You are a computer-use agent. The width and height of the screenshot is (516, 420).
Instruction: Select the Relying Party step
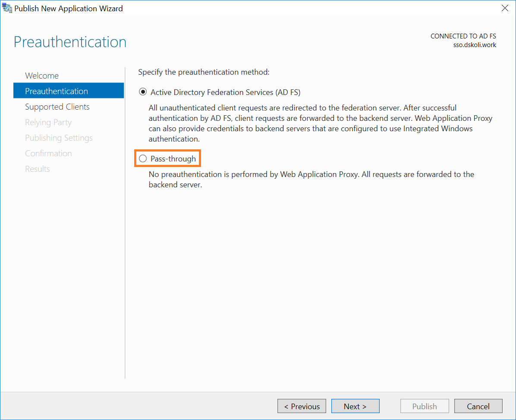tap(48, 123)
